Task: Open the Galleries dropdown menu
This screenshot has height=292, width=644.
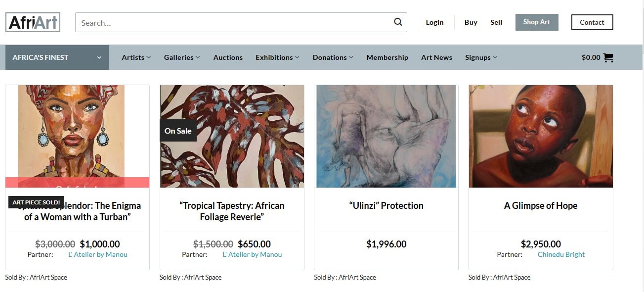Action: [x=182, y=57]
